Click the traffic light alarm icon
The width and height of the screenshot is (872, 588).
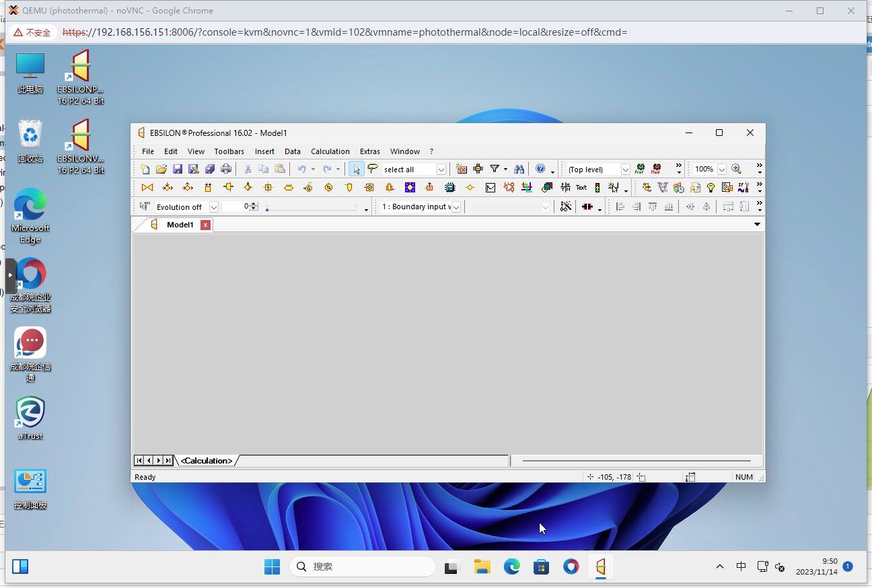coord(597,188)
